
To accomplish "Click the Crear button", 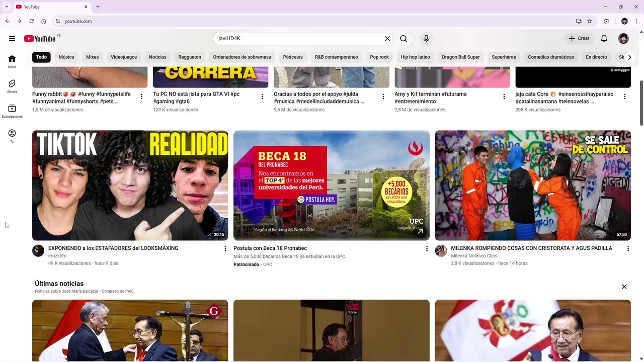I will [x=579, y=39].
